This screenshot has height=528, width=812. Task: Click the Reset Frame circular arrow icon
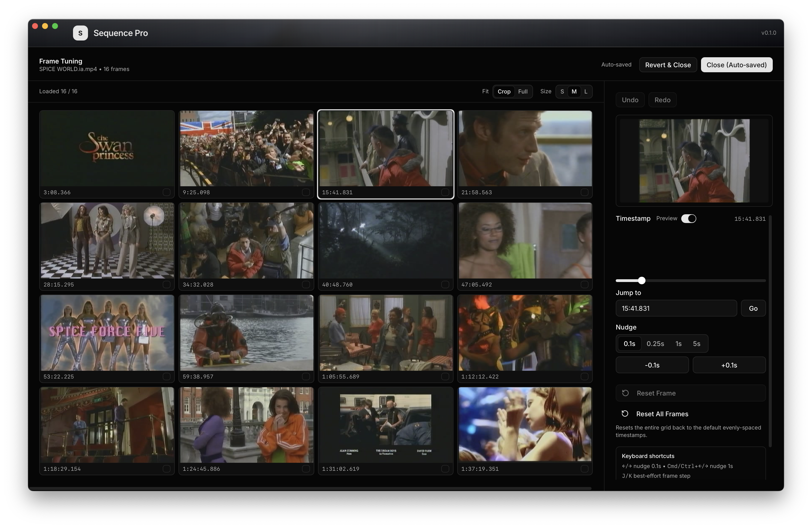click(x=625, y=393)
